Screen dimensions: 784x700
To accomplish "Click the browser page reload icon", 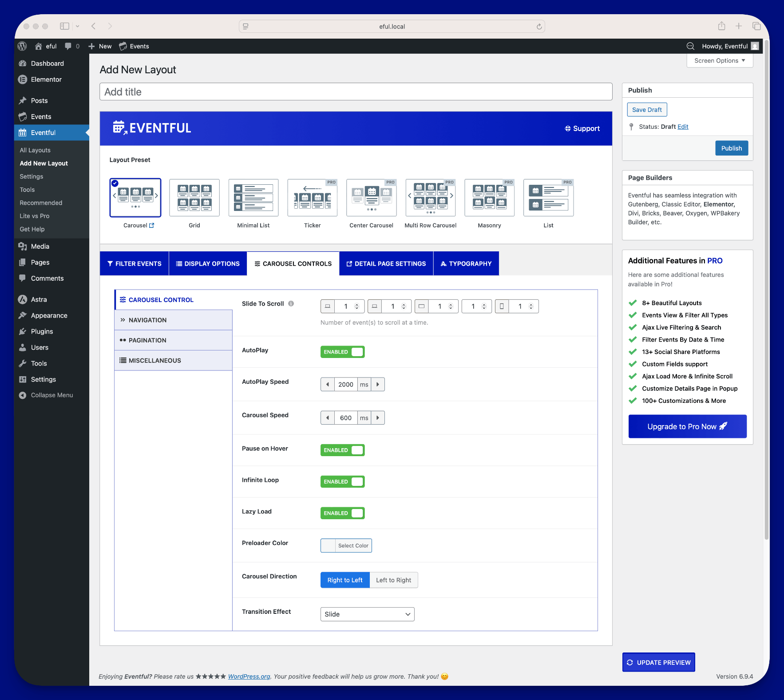I will pyautogui.click(x=539, y=27).
